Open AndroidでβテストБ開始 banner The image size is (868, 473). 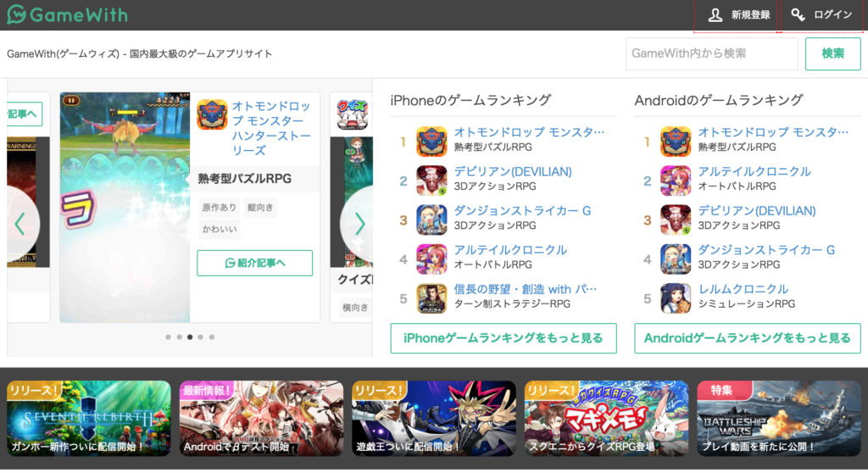(261, 418)
